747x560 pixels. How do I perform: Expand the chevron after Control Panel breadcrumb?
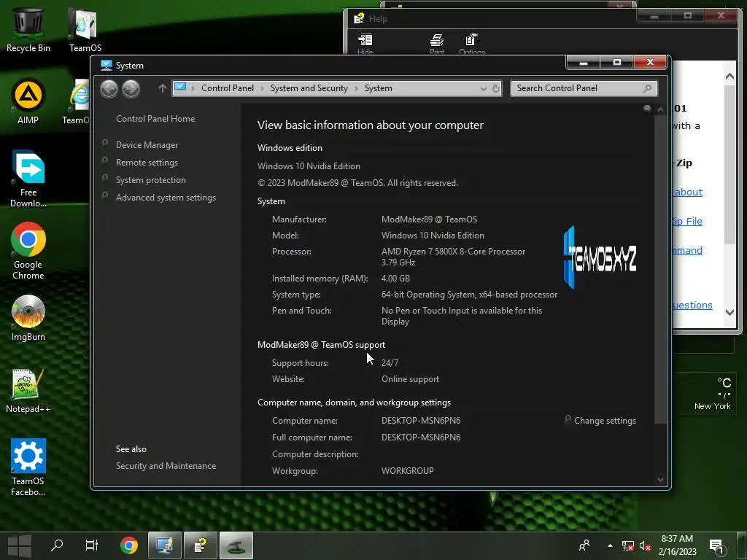click(x=262, y=88)
